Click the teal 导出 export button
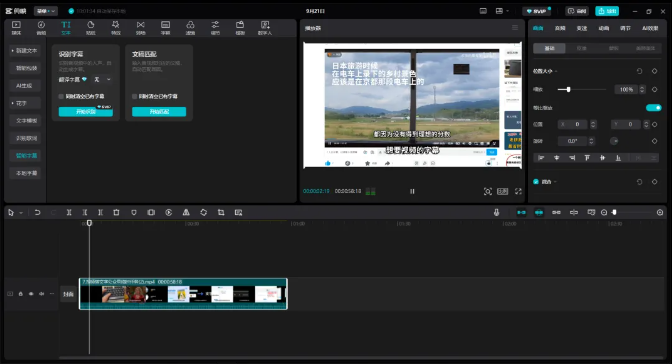The image size is (672, 364). tap(607, 11)
